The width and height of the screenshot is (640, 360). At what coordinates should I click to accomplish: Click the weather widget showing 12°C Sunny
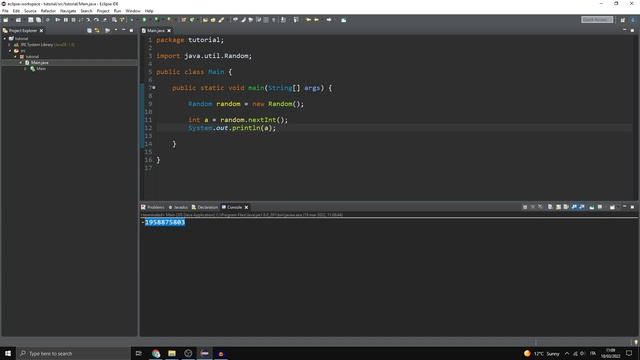tap(542, 353)
